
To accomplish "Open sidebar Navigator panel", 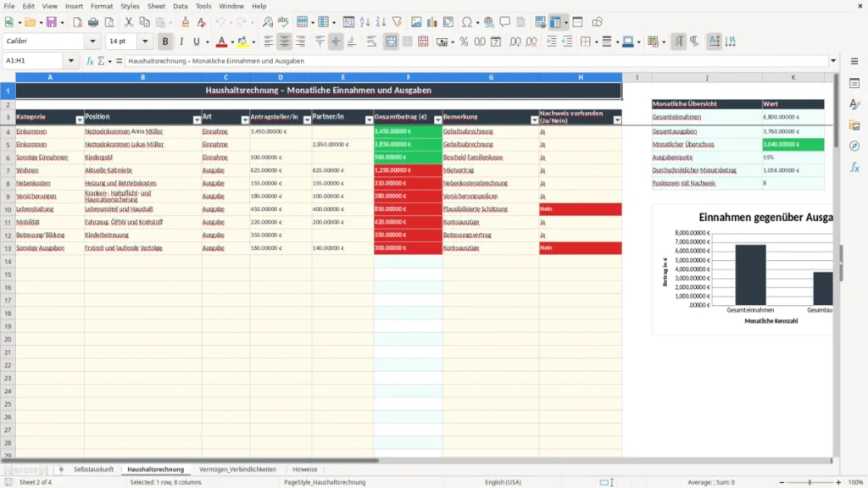I will [854, 146].
